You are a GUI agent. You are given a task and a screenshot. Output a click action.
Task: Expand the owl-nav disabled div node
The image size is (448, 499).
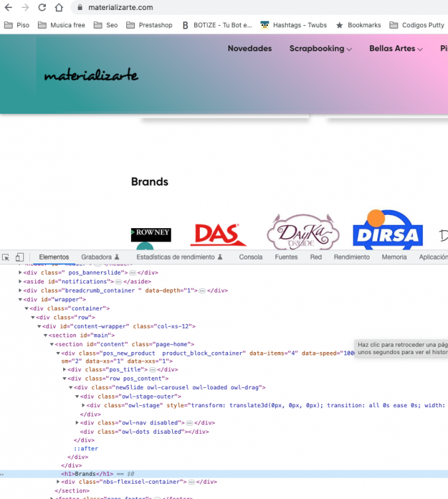tap(77, 422)
